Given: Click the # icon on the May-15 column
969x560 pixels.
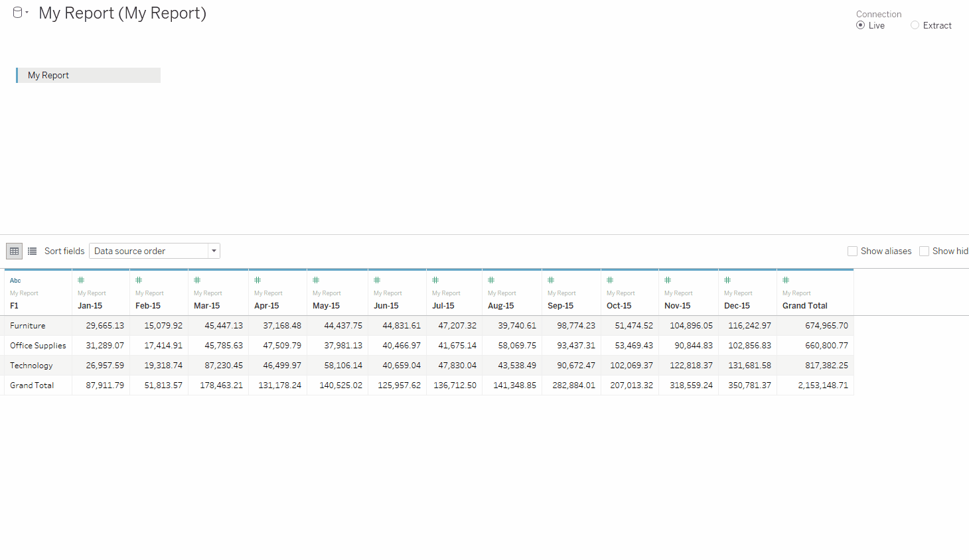Looking at the screenshot, I should (316, 280).
